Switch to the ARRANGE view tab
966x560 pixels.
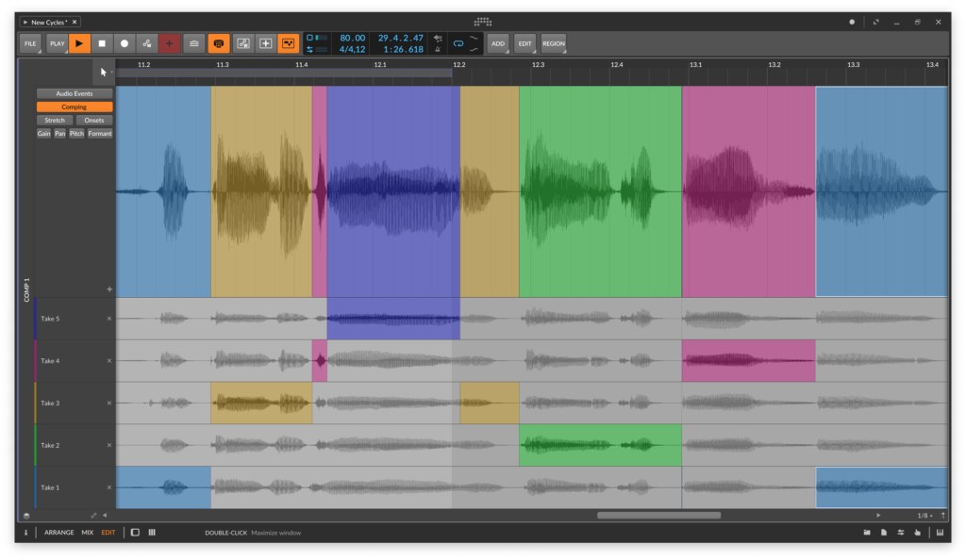point(58,532)
